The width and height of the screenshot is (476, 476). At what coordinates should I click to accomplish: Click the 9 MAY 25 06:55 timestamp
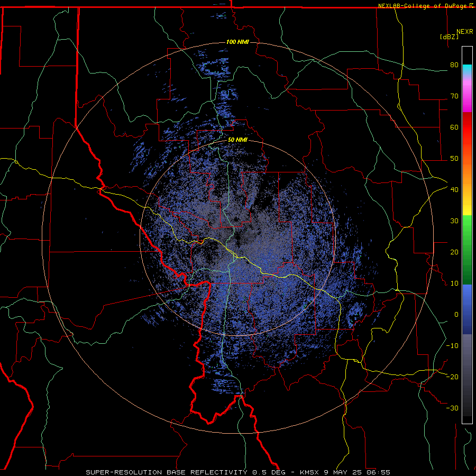pyautogui.click(x=357, y=472)
